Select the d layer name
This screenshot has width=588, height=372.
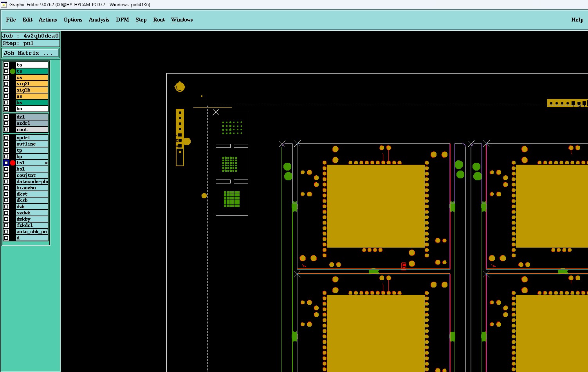pos(32,238)
